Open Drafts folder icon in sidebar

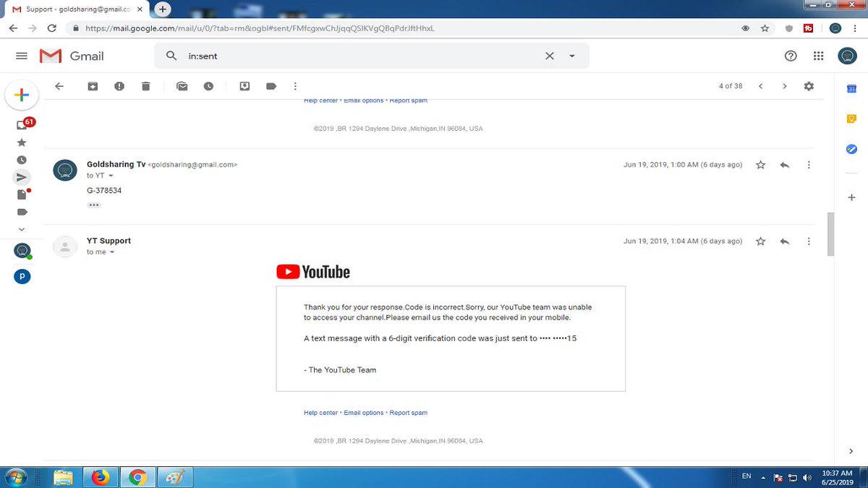[x=22, y=194]
